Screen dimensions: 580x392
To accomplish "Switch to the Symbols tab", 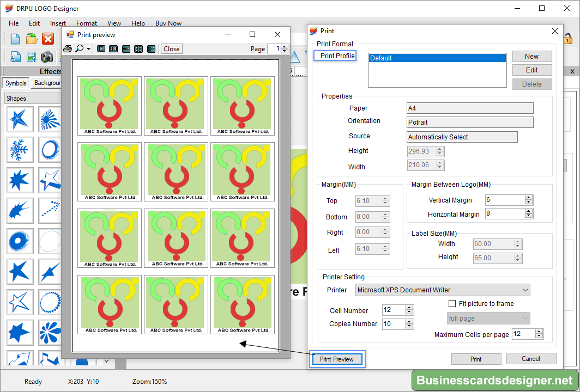I will pos(16,83).
